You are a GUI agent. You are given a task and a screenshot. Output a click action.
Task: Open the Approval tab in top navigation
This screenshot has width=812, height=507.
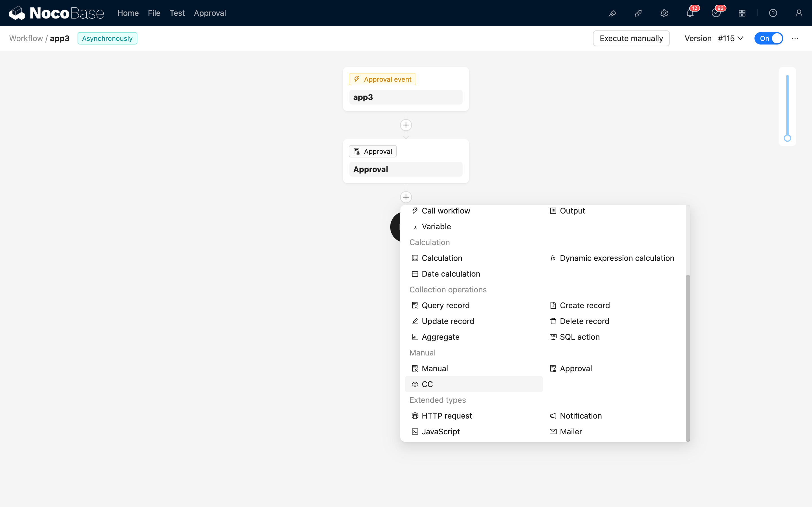[x=210, y=13]
